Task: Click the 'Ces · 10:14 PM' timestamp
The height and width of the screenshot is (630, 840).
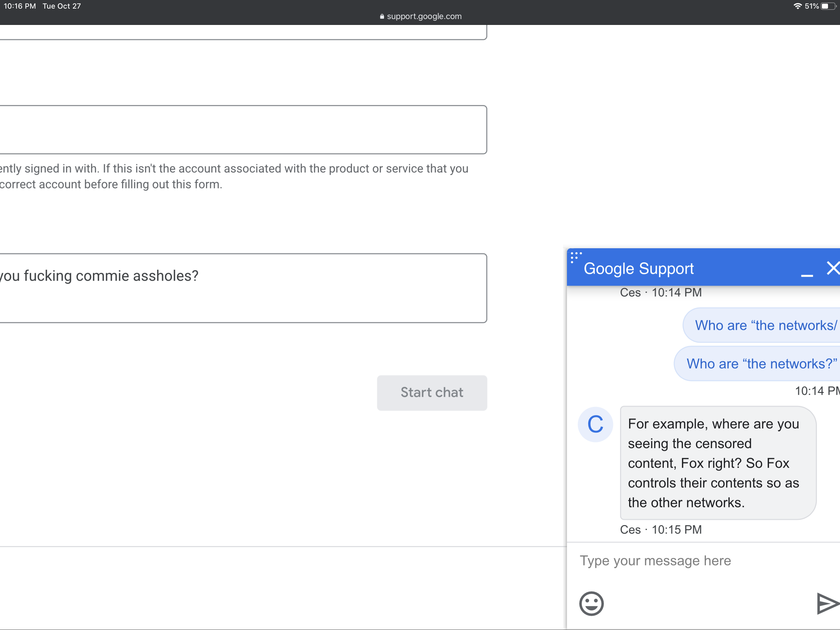Action: [x=661, y=293]
